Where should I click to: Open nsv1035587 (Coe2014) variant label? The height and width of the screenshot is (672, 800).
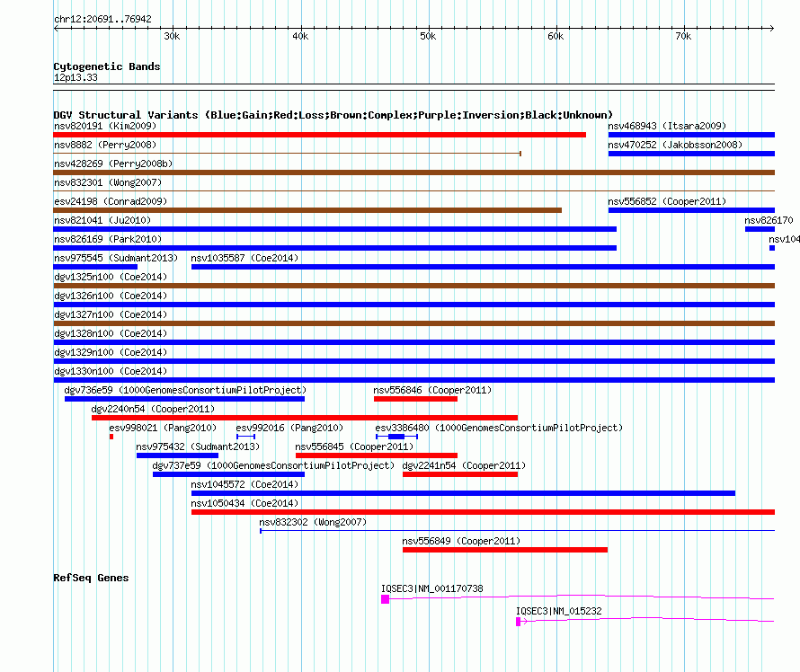(x=244, y=258)
